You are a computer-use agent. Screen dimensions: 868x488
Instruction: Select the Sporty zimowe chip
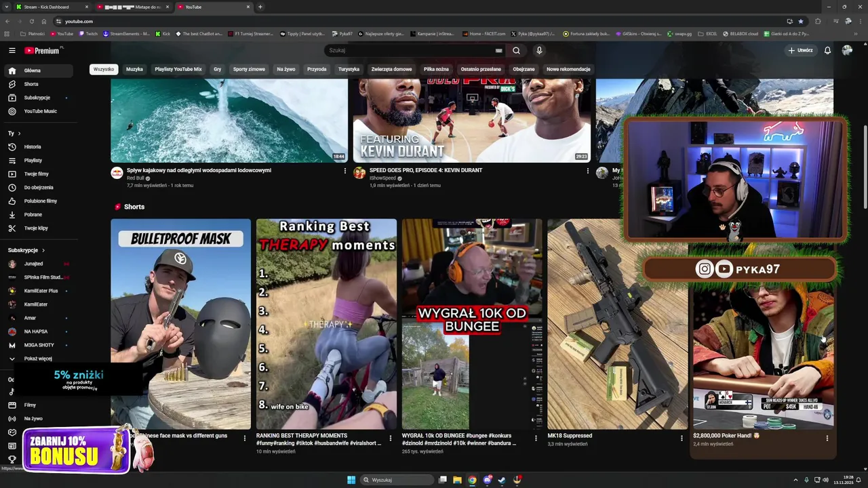[x=249, y=69]
